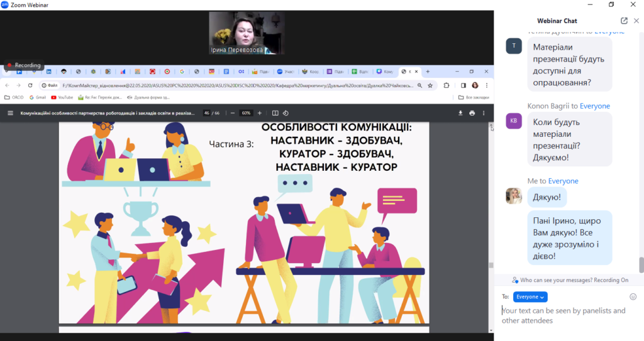Open the PDF viewer sidebar menu
This screenshot has height=341, width=644.
tap(10, 113)
